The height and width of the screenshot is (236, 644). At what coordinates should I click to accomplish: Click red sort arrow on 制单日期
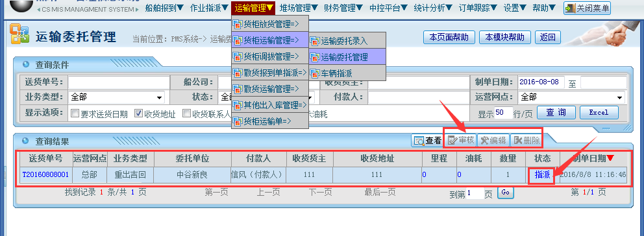tap(610, 158)
